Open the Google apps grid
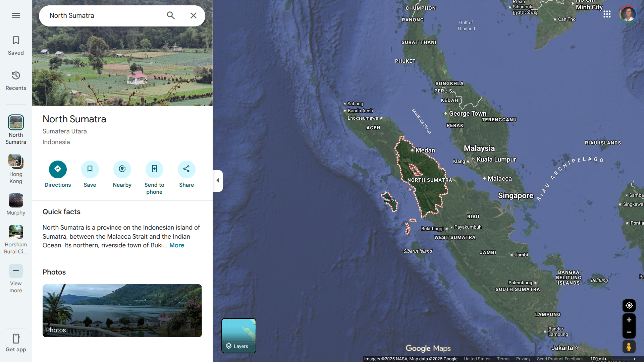Screen dimensions: 644x362 tap(607, 14)
